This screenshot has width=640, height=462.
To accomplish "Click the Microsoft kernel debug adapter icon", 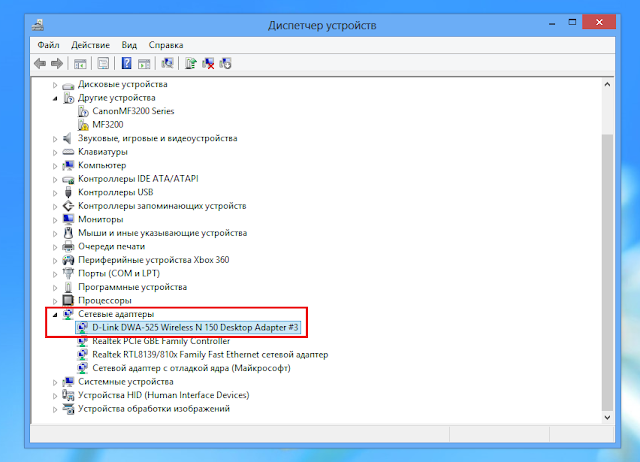I will (x=82, y=368).
